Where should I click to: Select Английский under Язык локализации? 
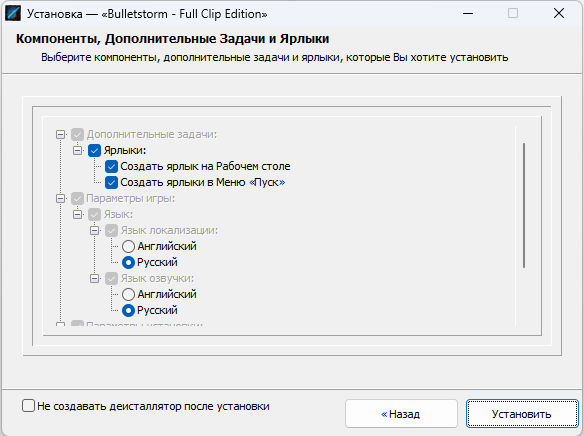[128, 246]
